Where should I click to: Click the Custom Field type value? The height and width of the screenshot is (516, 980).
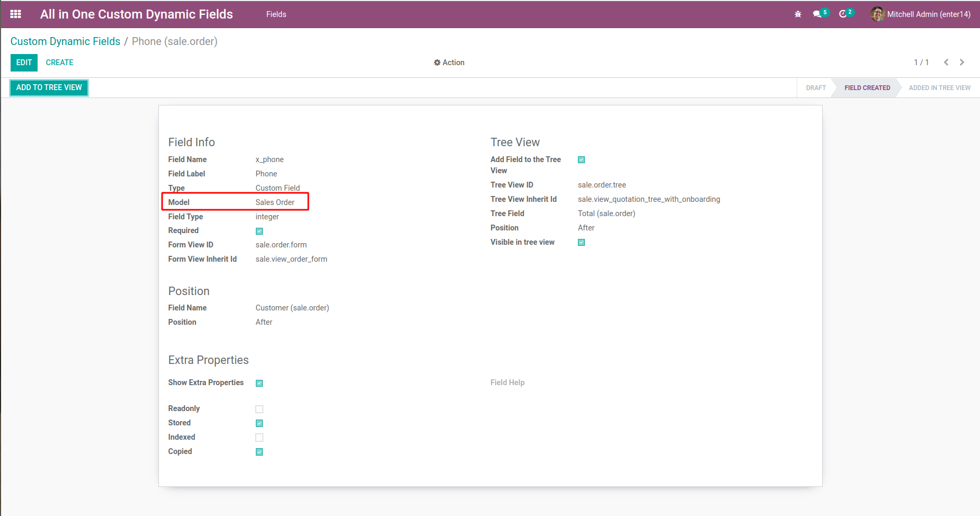(x=278, y=188)
